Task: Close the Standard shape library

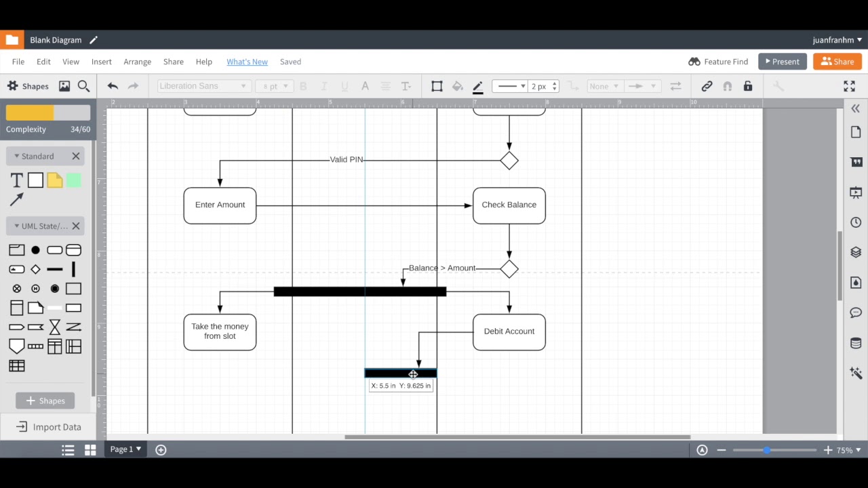Action: click(x=76, y=157)
